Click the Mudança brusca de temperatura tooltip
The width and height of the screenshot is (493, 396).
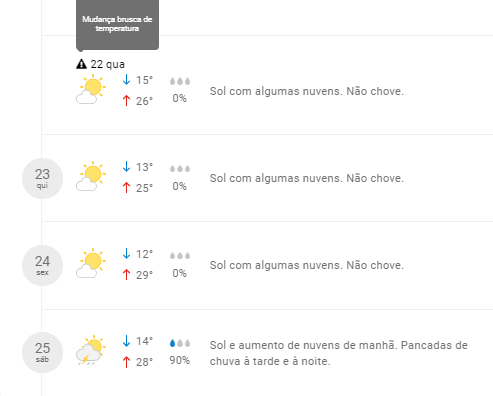[117, 25]
